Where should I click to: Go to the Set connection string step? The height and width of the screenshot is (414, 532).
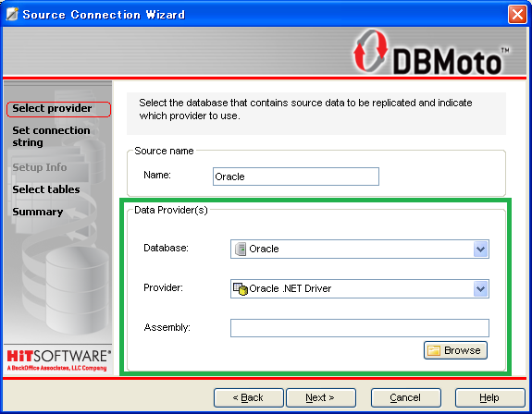tap(51, 136)
